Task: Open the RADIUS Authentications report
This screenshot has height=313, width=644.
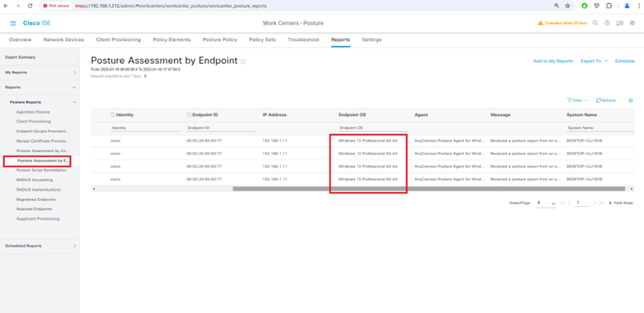Action: pos(38,190)
